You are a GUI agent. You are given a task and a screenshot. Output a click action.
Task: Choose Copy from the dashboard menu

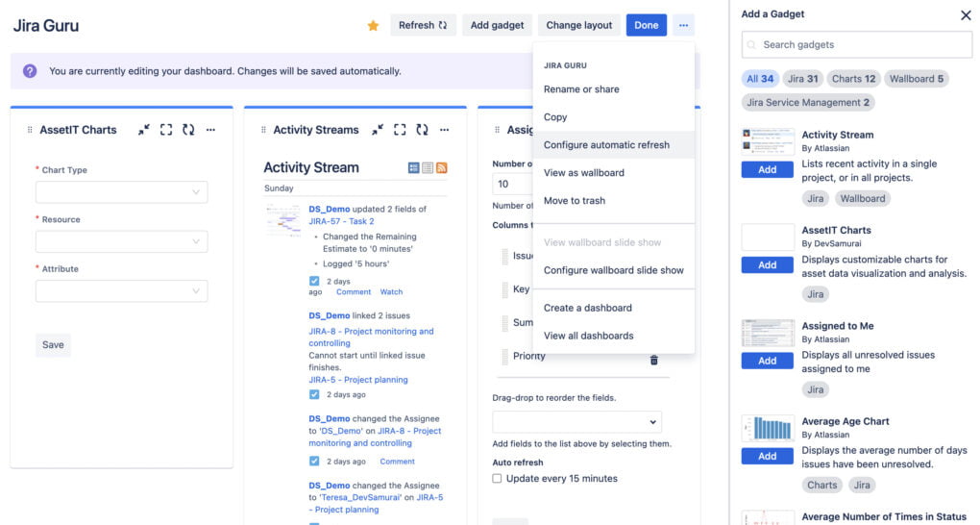click(x=613, y=117)
